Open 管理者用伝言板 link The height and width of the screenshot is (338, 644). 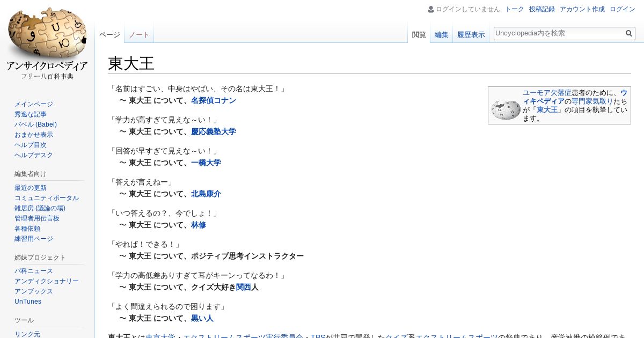[x=37, y=218]
